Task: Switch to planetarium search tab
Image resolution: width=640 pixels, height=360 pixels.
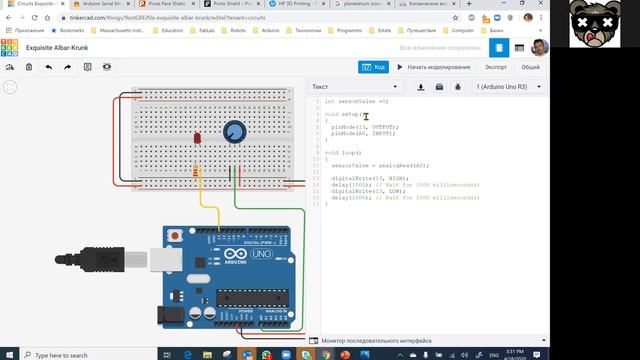Action: click(362, 4)
